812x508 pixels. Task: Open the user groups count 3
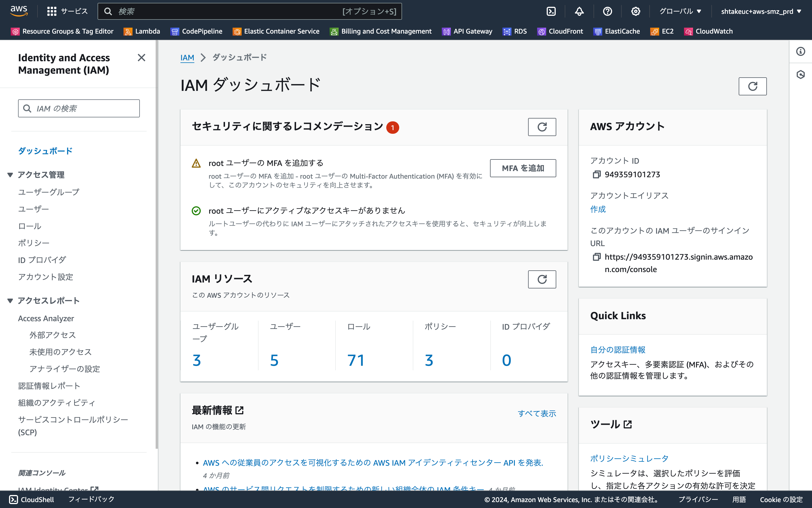(x=197, y=360)
